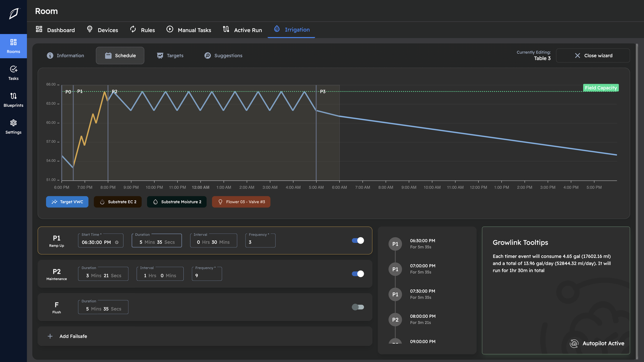
Task: Open Rooms in the sidebar
Action: [x=13, y=46]
